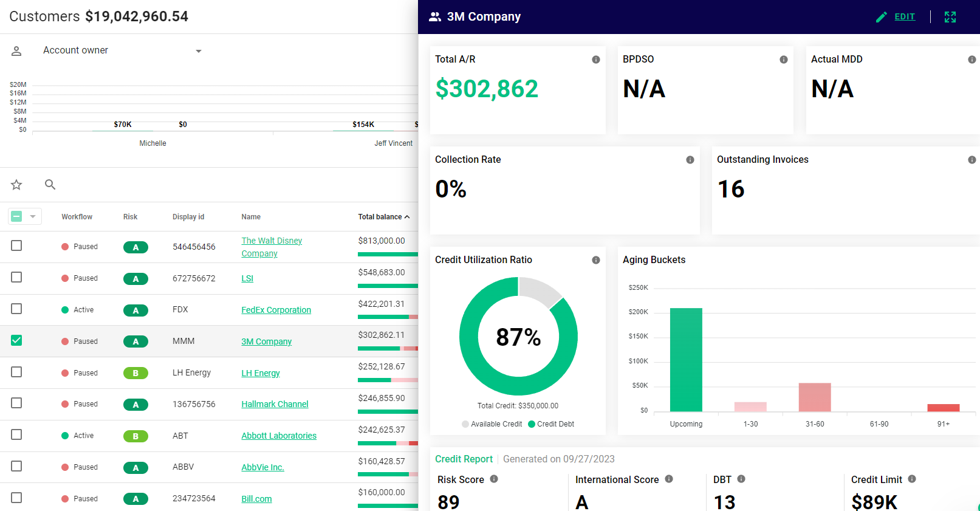Show info for DBT metric

tap(741, 479)
